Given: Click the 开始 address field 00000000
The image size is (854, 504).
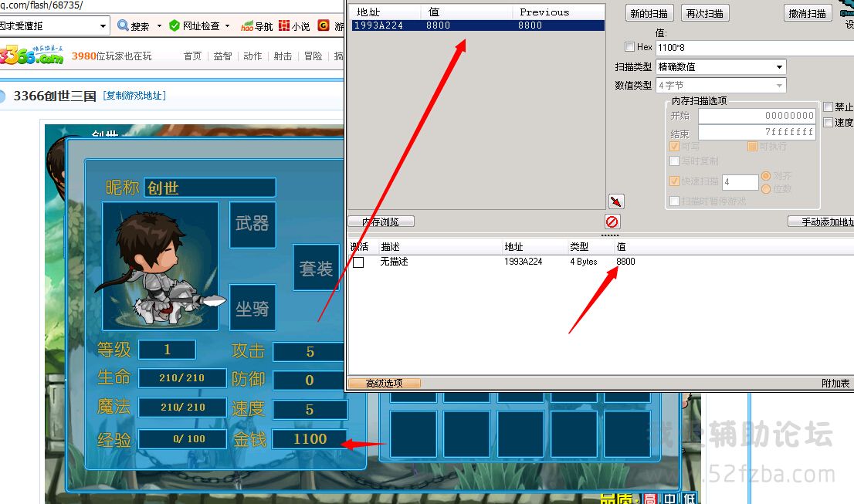Looking at the screenshot, I should tap(757, 115).
